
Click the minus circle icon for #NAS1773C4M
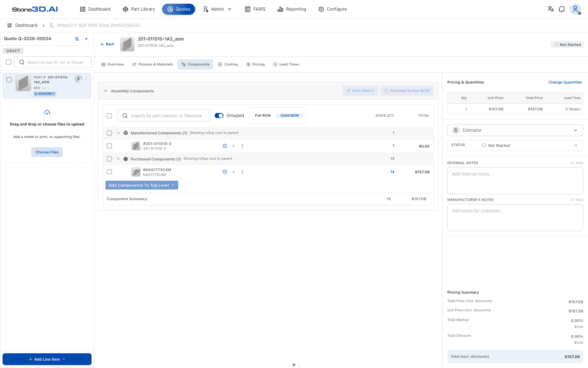click(x=225, y=172)
